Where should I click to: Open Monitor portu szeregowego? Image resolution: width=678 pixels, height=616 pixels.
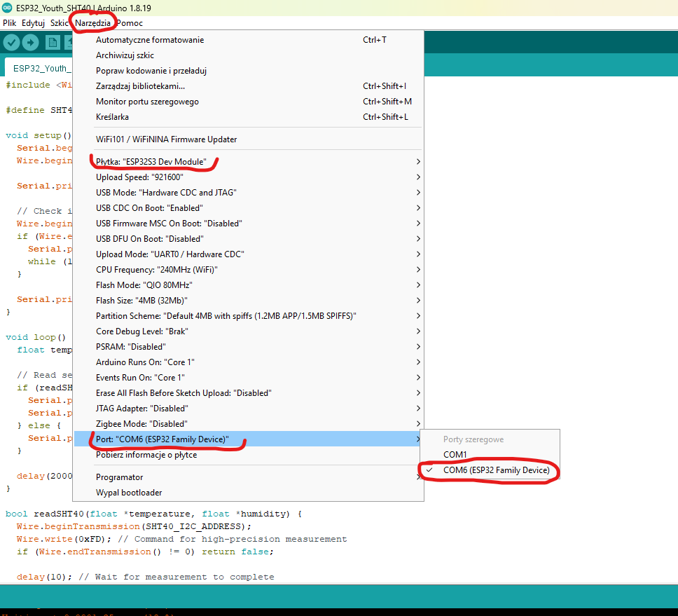(x=248, y=102)
